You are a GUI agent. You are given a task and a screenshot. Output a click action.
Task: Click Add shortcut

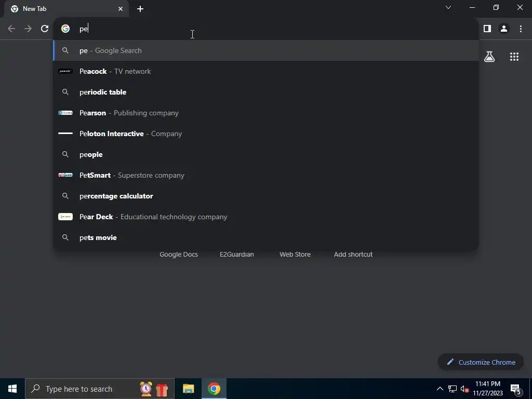(x=353, y=255)
